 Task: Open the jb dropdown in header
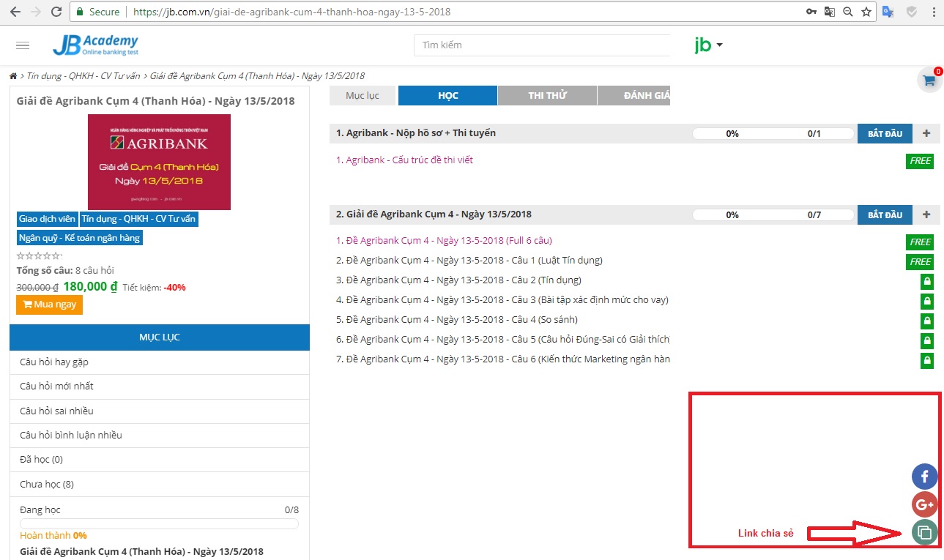pyautogui.click(x=708, y=45)
